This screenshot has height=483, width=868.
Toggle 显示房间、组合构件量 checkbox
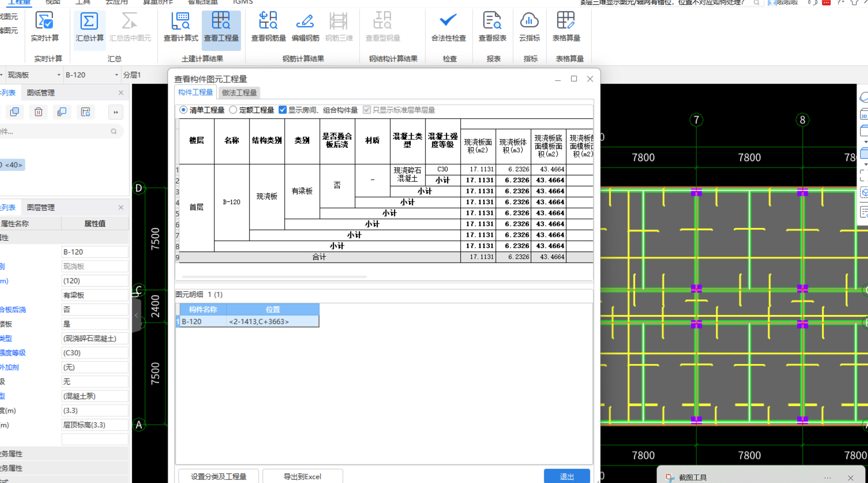pos(283,110)
